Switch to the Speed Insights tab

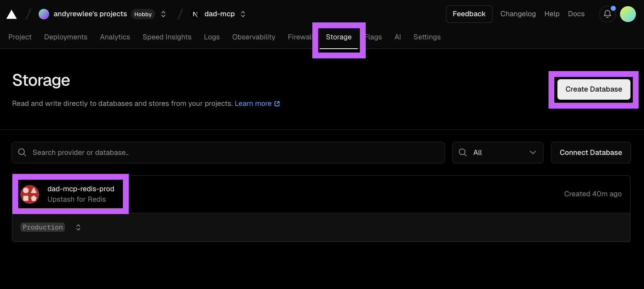[167, 37]
